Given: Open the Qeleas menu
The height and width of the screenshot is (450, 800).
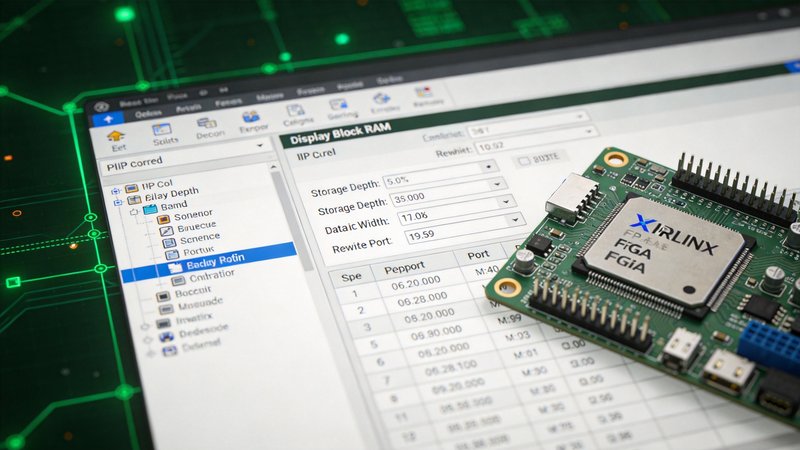Looking at the screenshot, I should (x=148, y=114).
